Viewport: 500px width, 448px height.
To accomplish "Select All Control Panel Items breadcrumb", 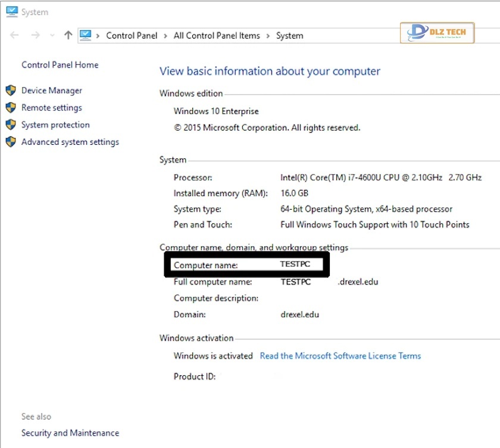I will coord(217,36).
